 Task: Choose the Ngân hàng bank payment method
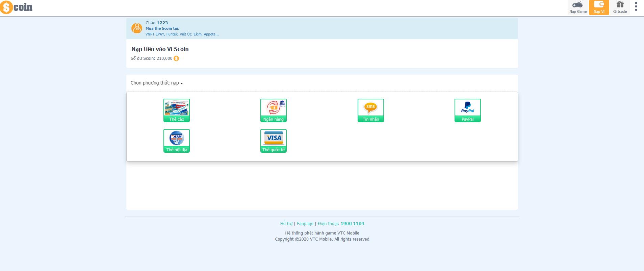(x=274, y=110)
